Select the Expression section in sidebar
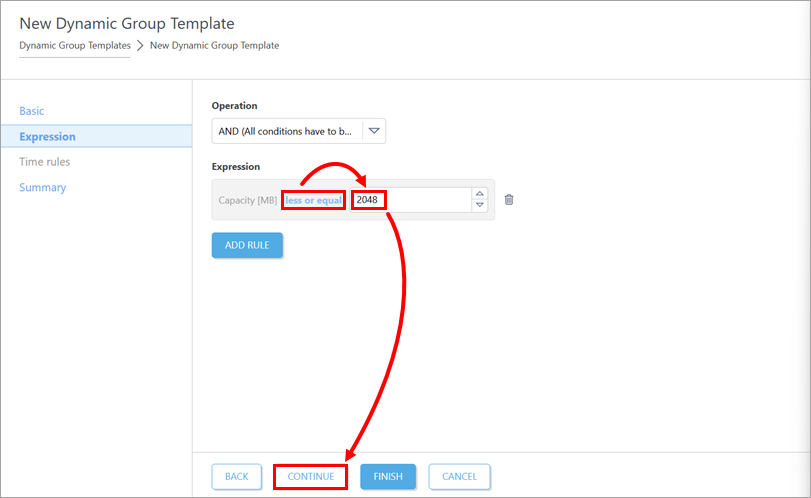Viewport: 811px width, 498px height. pos(47,137)
